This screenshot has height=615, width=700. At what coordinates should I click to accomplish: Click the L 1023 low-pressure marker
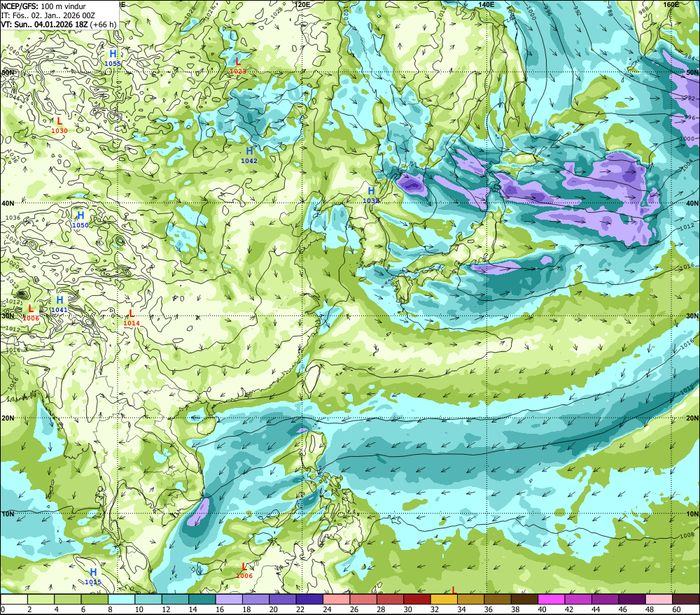pyautogui.click(x=238, y=66)
